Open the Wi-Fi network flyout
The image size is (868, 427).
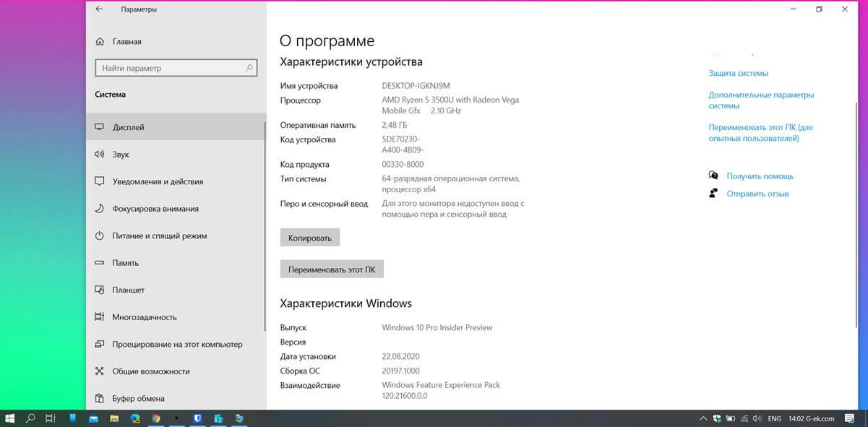tap(744, 418)
